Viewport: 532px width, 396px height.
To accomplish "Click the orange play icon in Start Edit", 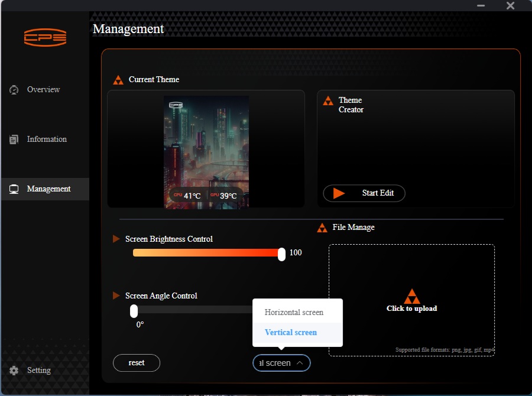I will pos(339,193).
